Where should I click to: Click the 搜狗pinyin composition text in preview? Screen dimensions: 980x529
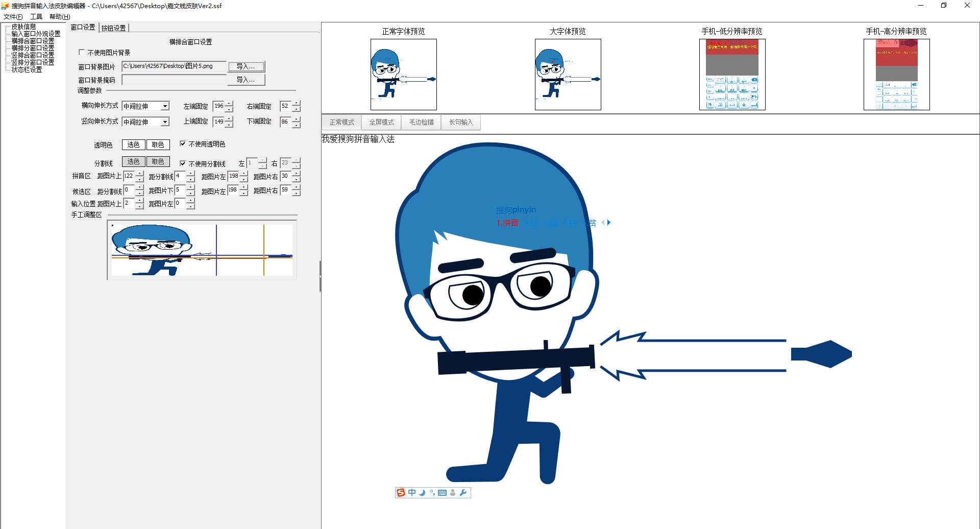pyautogui.click(x=516, y=210)
